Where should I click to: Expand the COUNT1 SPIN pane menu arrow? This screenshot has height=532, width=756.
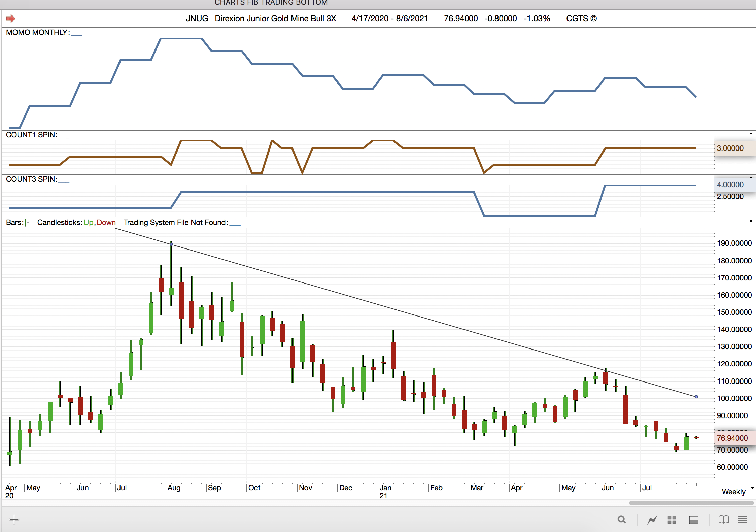[x=751, y=134]
